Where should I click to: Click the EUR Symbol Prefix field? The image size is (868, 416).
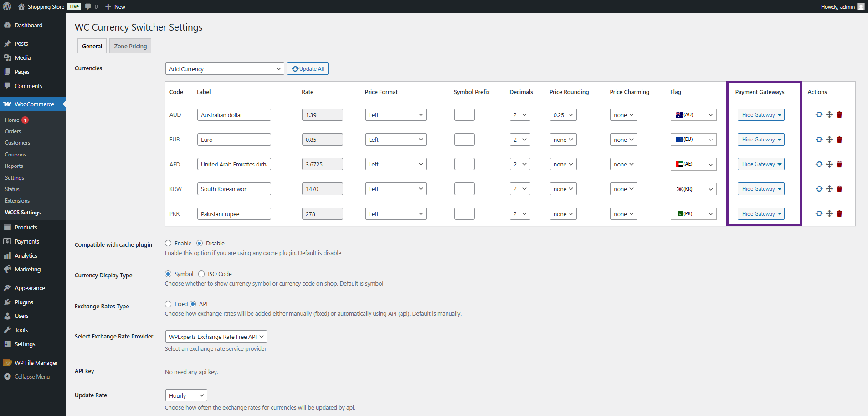464,140
